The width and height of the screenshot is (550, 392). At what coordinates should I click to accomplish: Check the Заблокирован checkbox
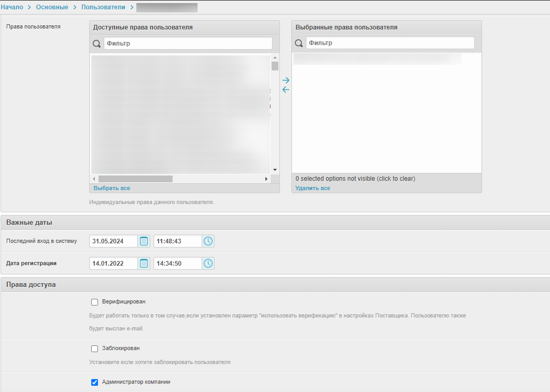94,349
